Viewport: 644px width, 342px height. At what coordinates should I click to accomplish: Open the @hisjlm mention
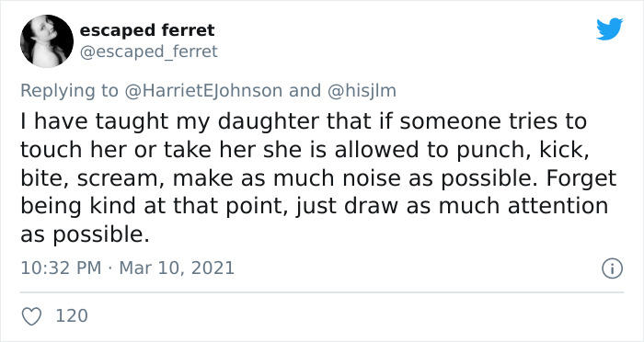click(362, 91)
